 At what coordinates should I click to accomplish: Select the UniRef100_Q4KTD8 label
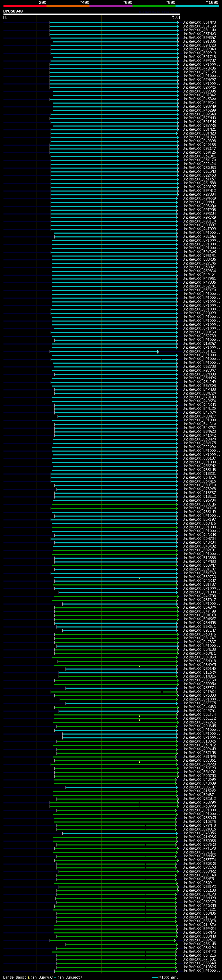click(x=199, y=596)
